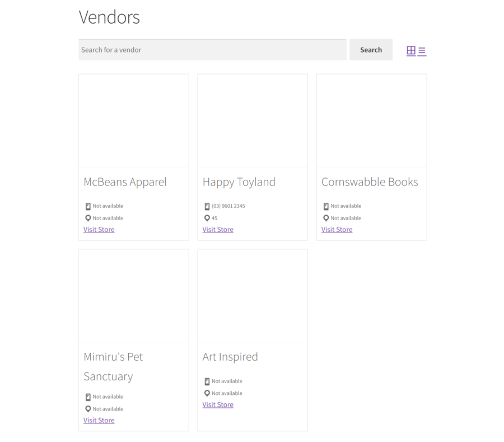This screenshot has width=504, height=442.
Task: Open the McBeans Apparel vendor title
Action: pos(125,182)
